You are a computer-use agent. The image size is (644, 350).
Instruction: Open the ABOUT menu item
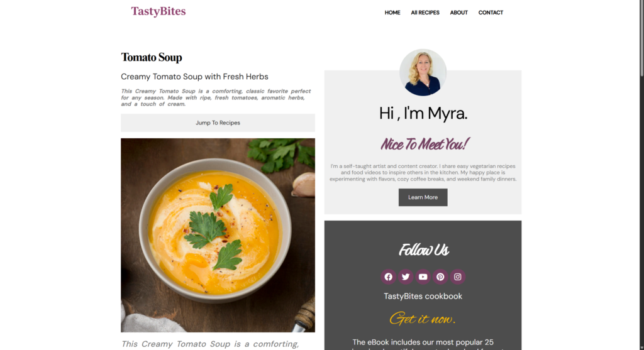458,13
